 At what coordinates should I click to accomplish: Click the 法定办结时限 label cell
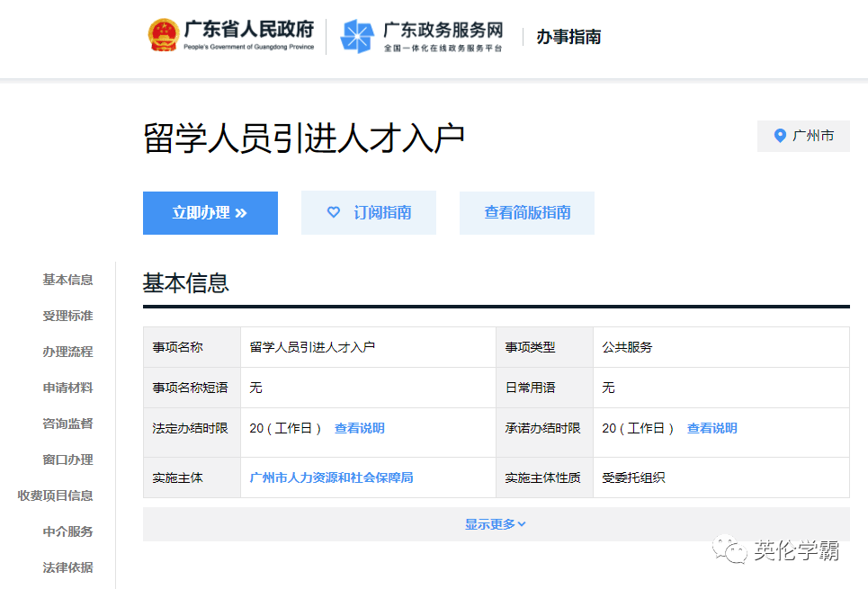click(192, 433)
